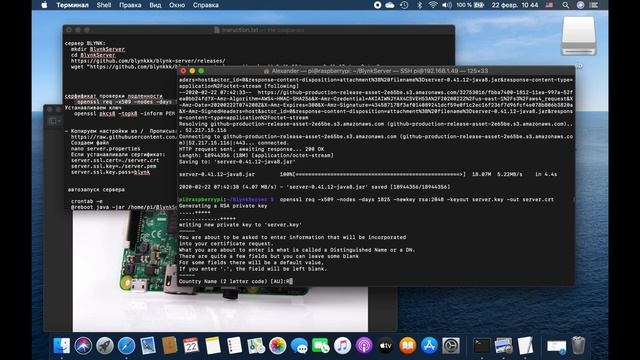Screen dimensions: 640x360
Task: Open Reminders list icon in Dock
Action: pos(234,346)
